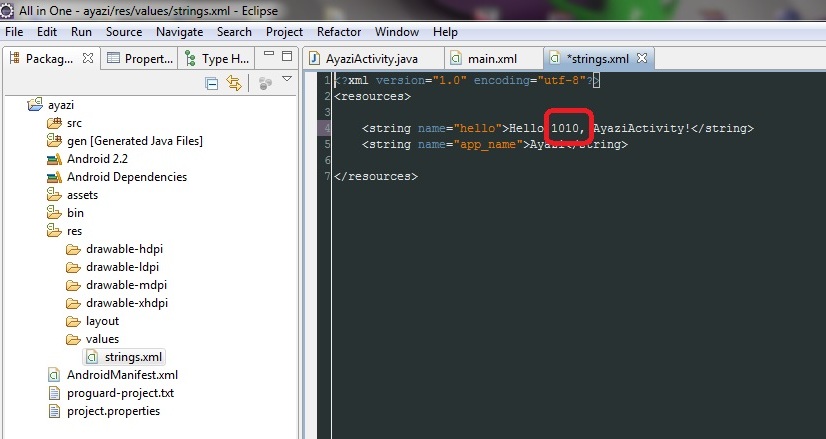The width and height of the screenshot is (826, 439).
Task: Maximize the Package Explorer panel
Action: pos(287,56)
